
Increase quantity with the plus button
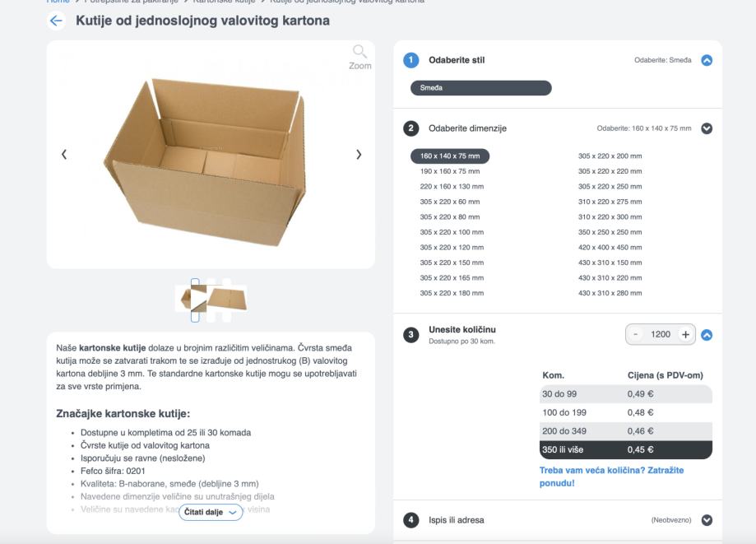(x=685, y=334)
